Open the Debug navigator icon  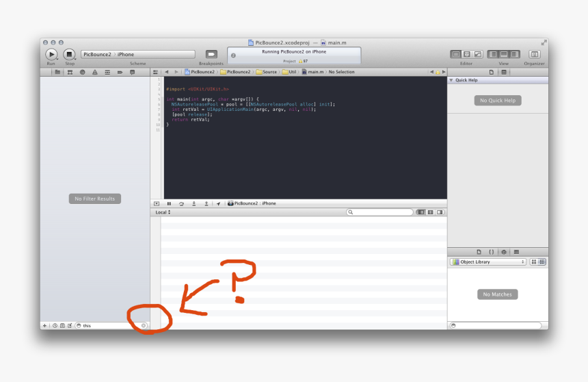click(107, 72)
